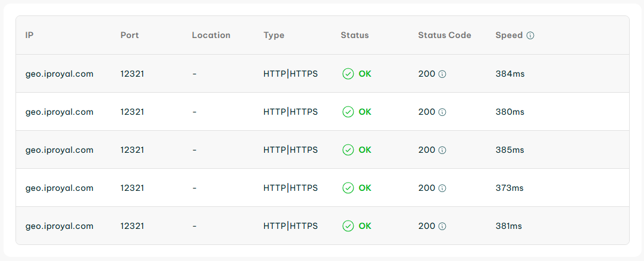The image size is (644, 261).
Task: Click info icon beside 200 in 384ms row
Action: [442, 74]
